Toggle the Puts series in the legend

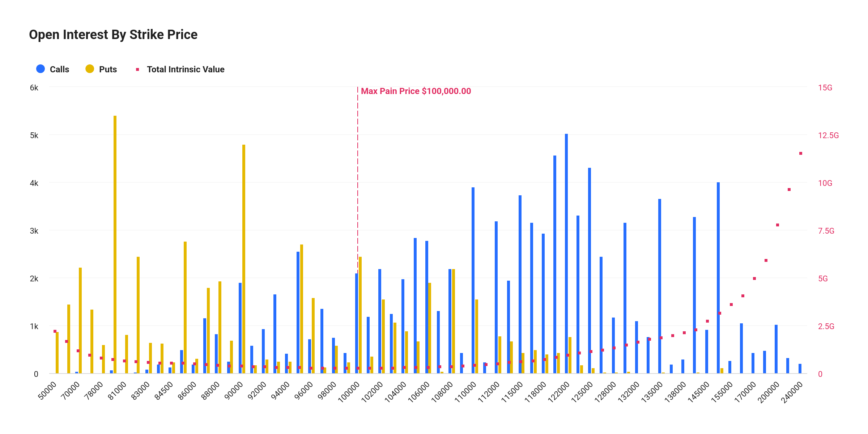pos(108,69)
